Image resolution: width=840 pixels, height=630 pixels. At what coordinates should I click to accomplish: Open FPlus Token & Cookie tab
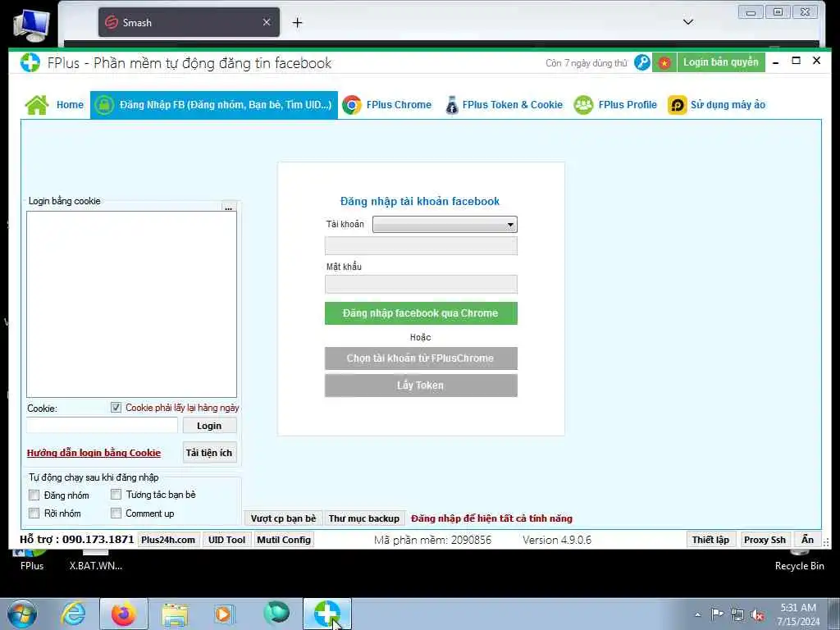pyautogui.click(x=504, y=104)
